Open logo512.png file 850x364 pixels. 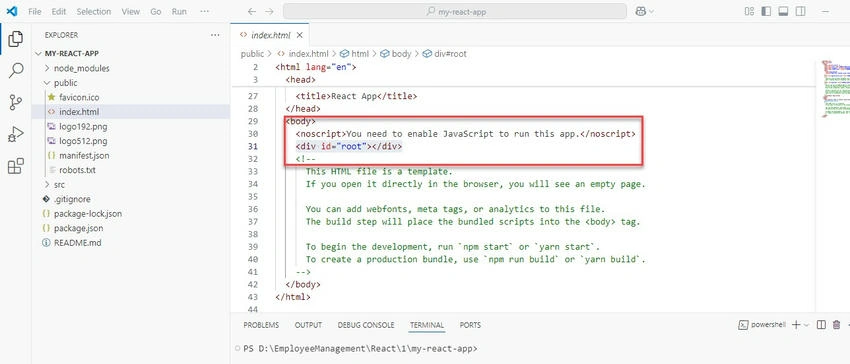click(x=83, y=141)
